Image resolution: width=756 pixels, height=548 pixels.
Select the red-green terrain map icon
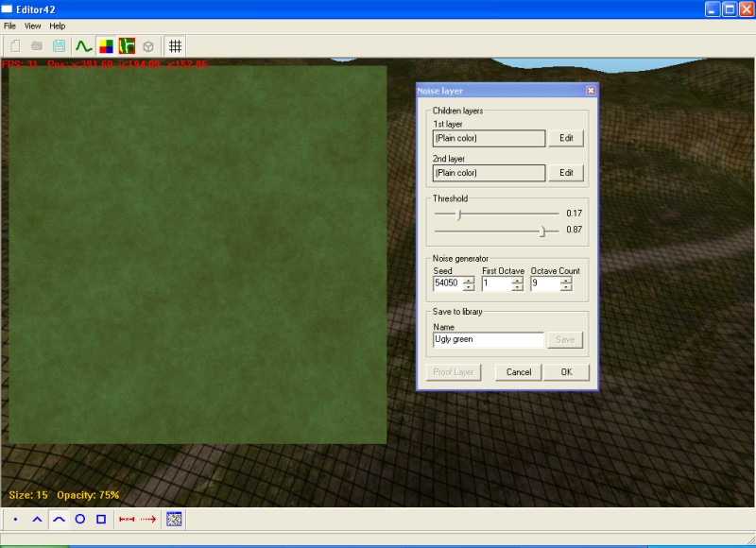click(x=127, y=45)
